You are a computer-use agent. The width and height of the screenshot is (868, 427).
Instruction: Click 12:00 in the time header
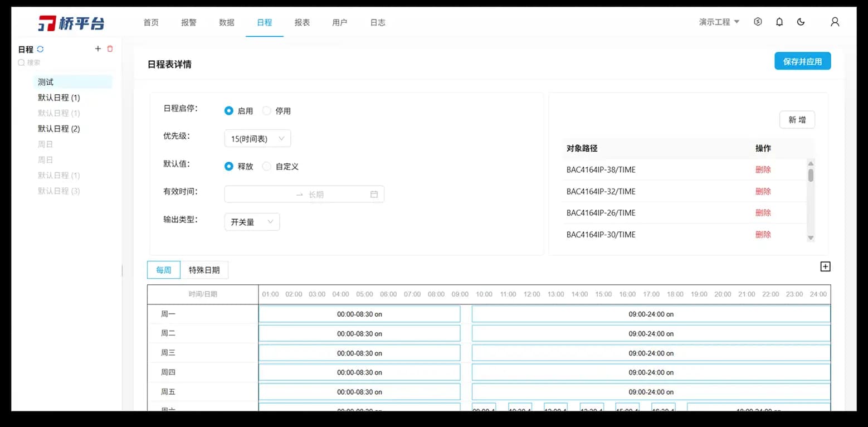tap(531, 294)
